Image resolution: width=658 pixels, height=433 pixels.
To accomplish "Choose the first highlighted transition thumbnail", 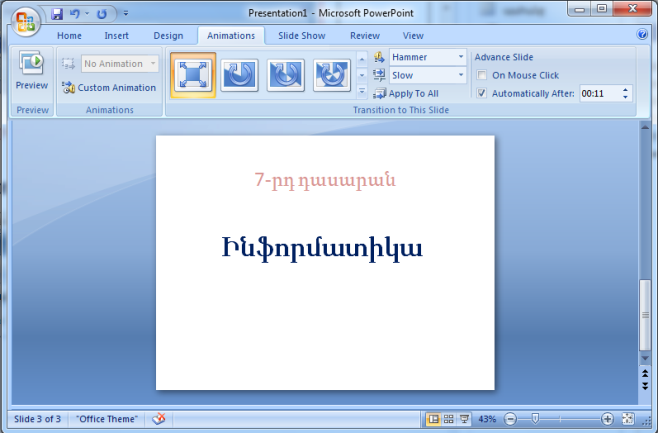I will tap(193, 75).
